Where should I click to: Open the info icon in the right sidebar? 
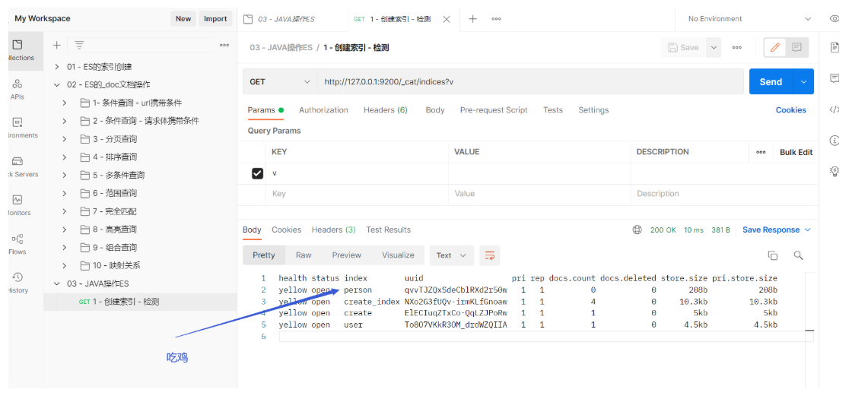(x=835, y=140)
